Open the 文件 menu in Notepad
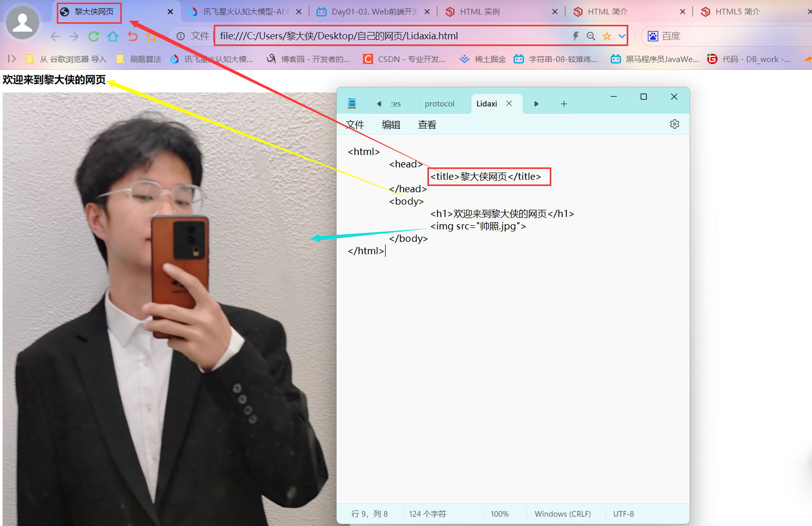The image size is (812, 526). point(355,125)
